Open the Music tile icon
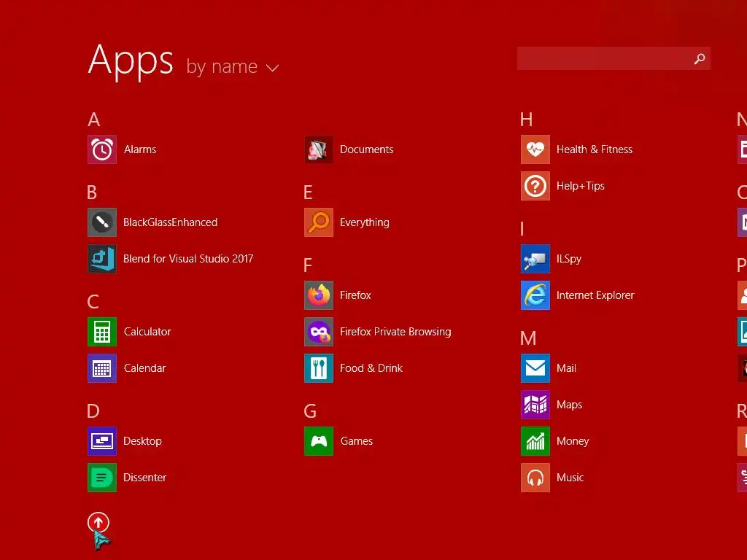Screen dimensions: 747x560 tap(535, 478)
